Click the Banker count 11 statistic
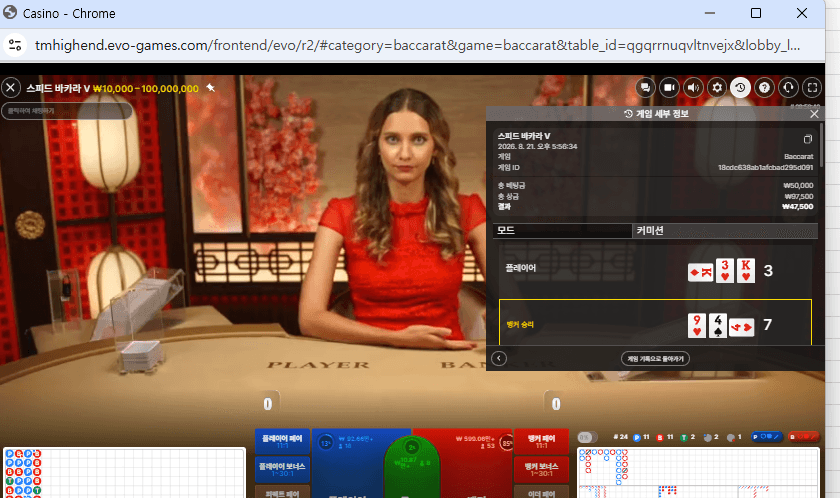 [665, 437]
